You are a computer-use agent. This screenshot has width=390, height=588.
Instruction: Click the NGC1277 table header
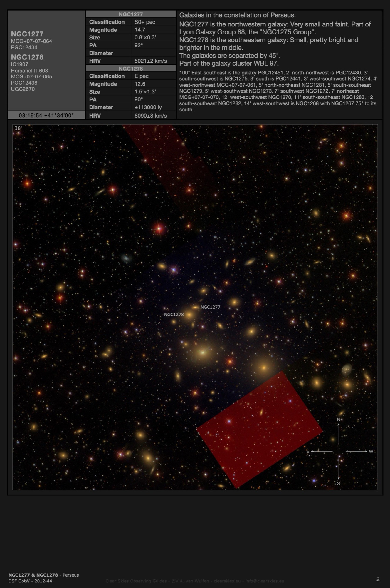click(131, 14)
